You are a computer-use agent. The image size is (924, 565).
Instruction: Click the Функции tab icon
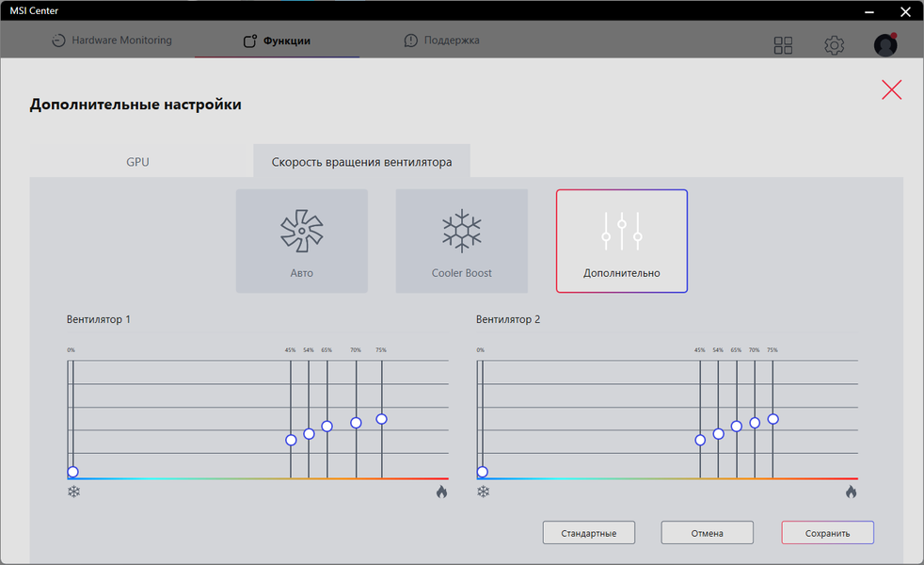coord(250,40)
